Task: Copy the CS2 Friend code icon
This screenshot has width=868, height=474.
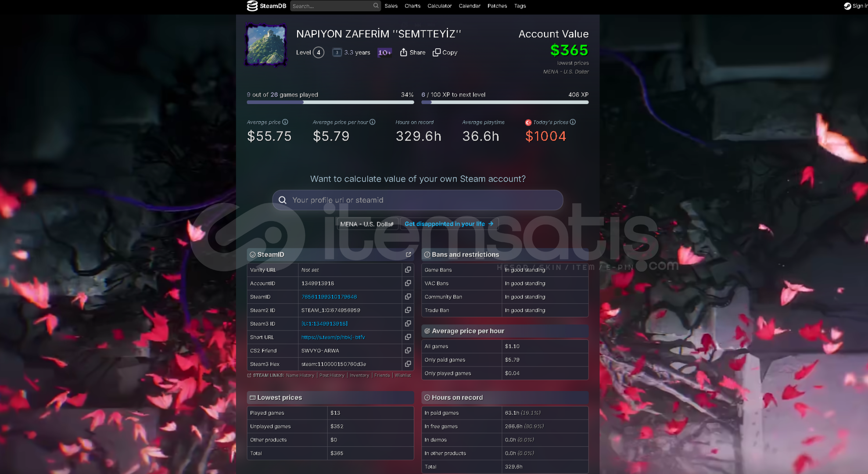Action: pyautogui.click(x=408, y=350)
